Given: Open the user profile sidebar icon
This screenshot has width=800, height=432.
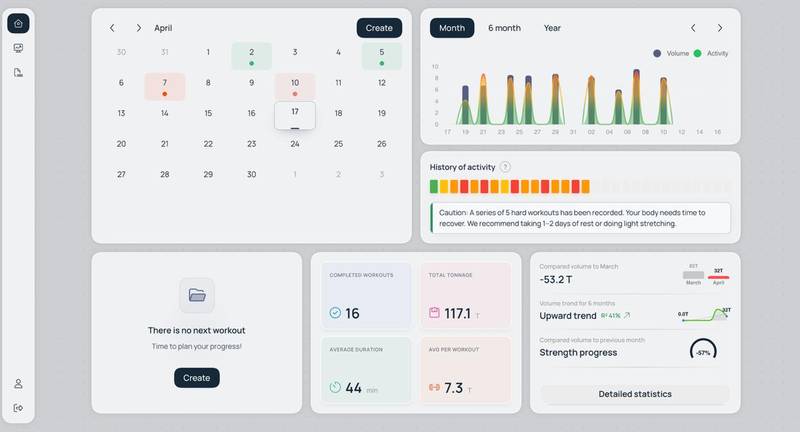Looking at the screenshot, I should coord(18,384).
